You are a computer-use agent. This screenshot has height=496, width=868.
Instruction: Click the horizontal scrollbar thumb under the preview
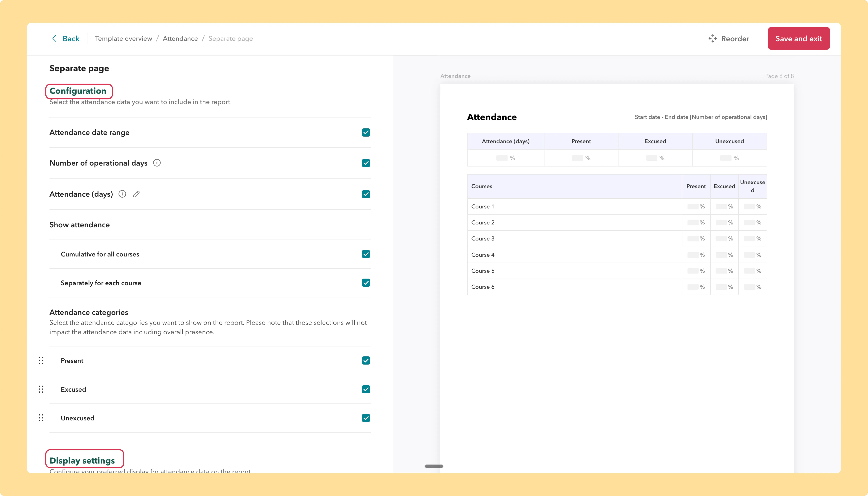[x=434, y=466]
